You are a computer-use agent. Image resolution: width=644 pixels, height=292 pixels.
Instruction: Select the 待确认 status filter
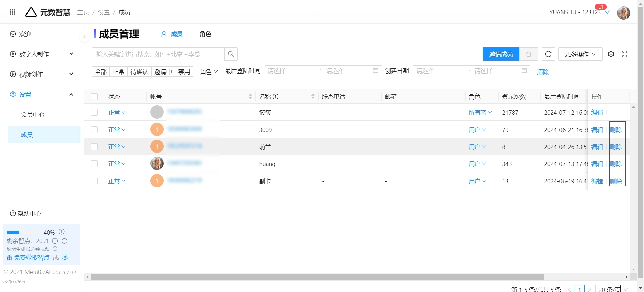point(139,71)
